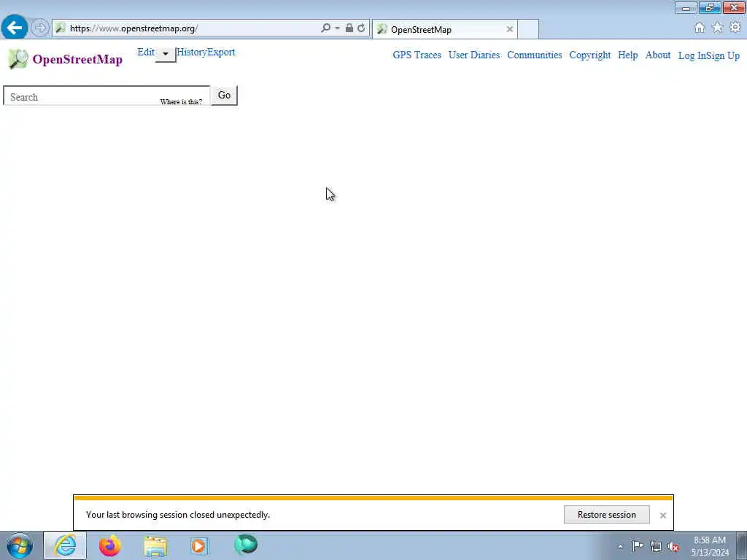Minimize the Internet Explorer window
Image resolution: width=747 pixels, height=560 pixels.
686,7
